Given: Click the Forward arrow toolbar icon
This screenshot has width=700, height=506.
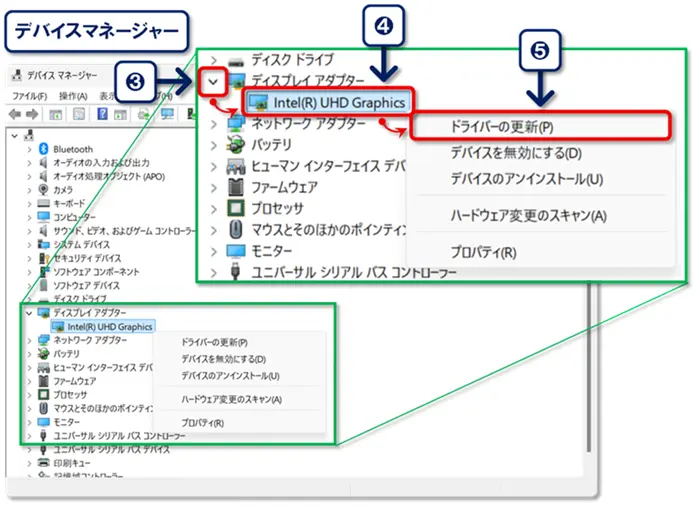Looking at the screenshot, I should click(x=32, y=114).
